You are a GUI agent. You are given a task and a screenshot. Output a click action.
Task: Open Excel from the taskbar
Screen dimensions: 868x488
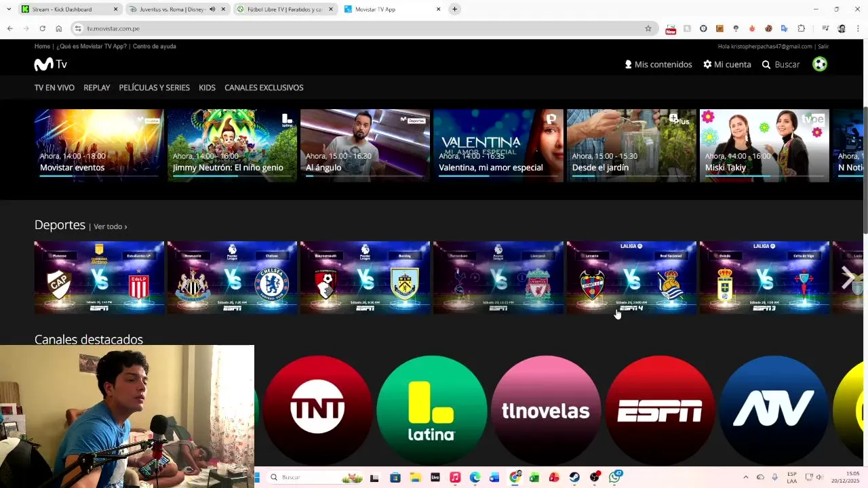(x=534, y=478)
